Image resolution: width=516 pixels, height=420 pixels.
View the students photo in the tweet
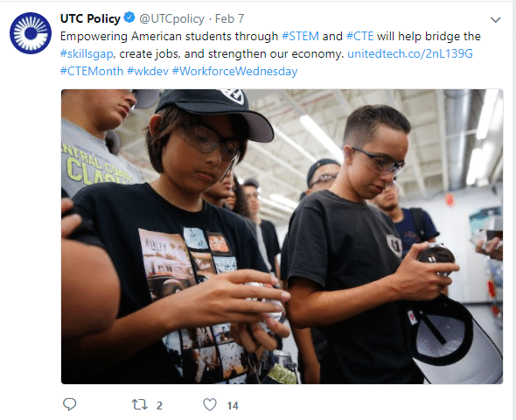pyautogui.click(x=282, y=236)
